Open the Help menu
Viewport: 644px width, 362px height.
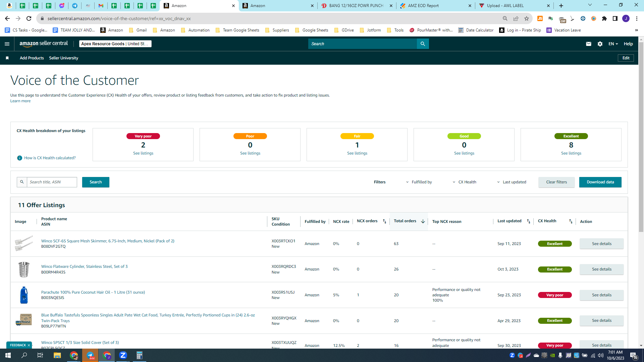[x=628, y=44]
